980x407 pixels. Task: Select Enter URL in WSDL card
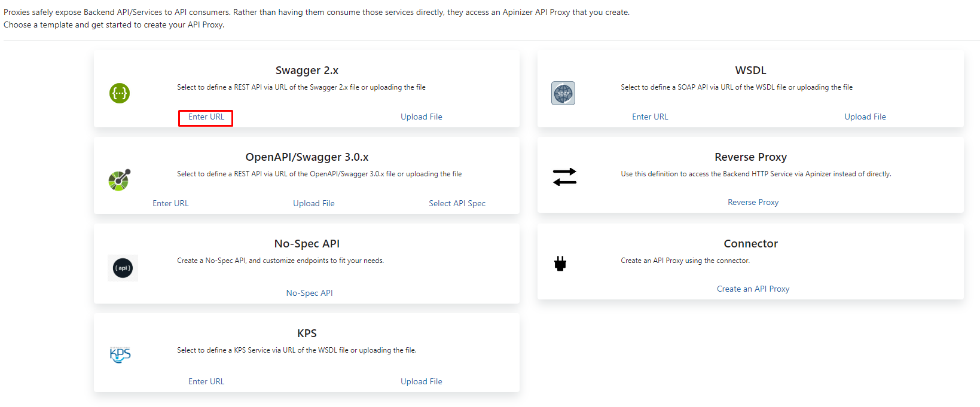(x=650, y=117)
